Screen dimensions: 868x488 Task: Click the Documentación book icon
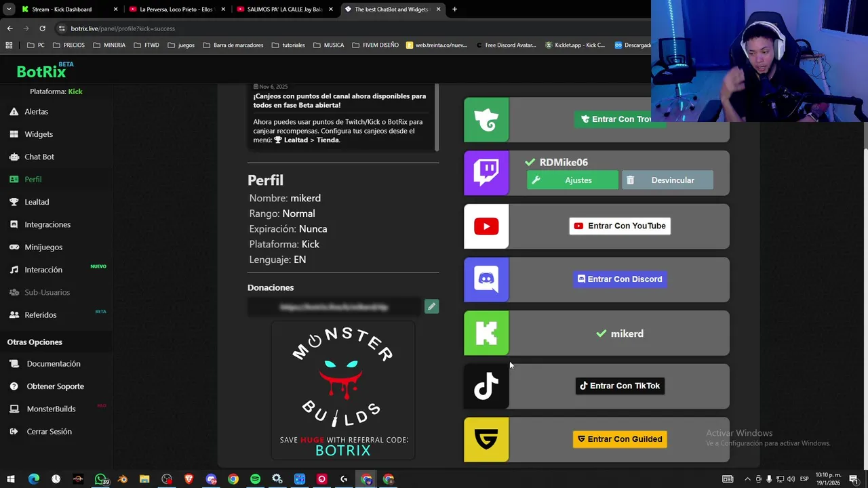coord(14,364)
